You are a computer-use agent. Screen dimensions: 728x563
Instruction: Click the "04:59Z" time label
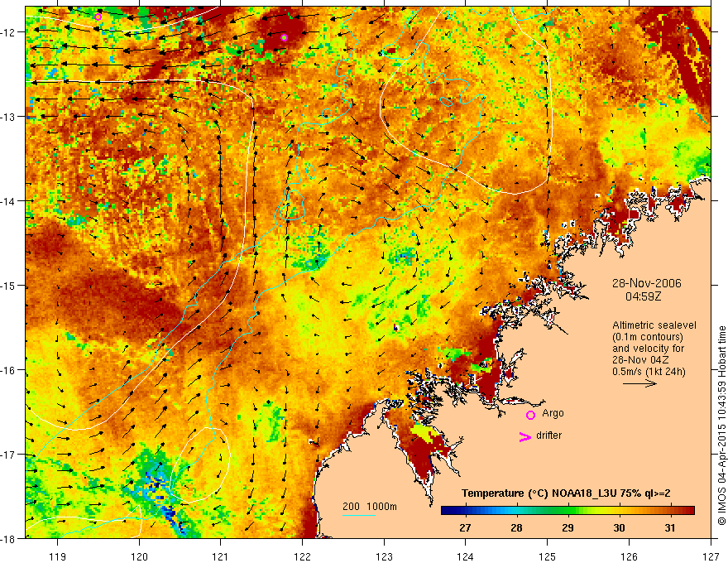tap(643, 296)
